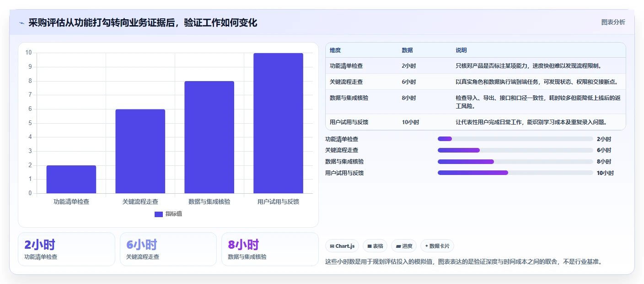
Task: Click 关键流程走查 cell in the table
Action: pyautogui.click(x=346, y=82)
